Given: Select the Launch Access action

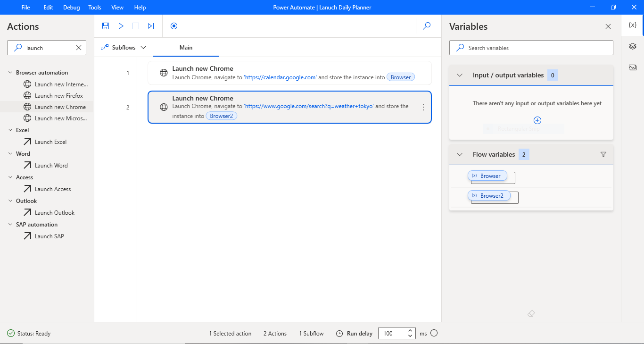Looking at the screenshot, I should [47, 189].
